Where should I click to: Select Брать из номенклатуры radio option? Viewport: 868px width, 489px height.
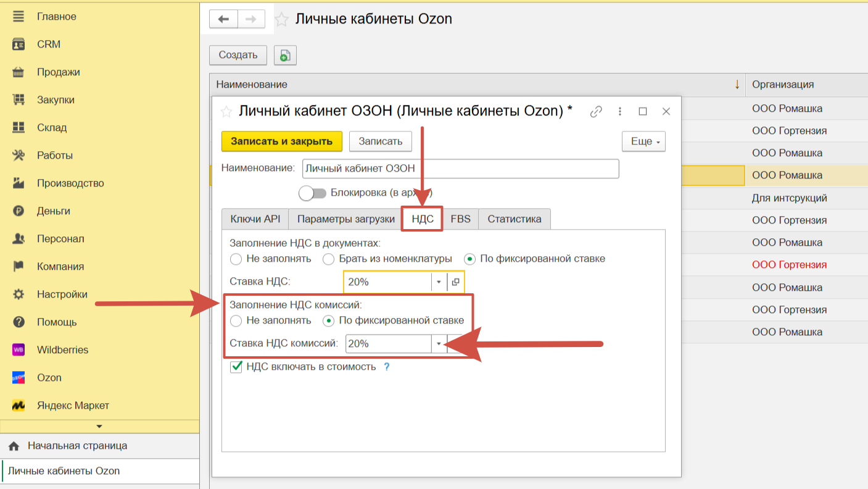(329, 259)
